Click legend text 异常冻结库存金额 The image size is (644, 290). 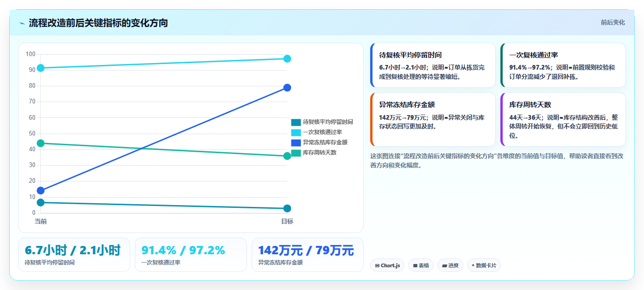coord(325,142)
